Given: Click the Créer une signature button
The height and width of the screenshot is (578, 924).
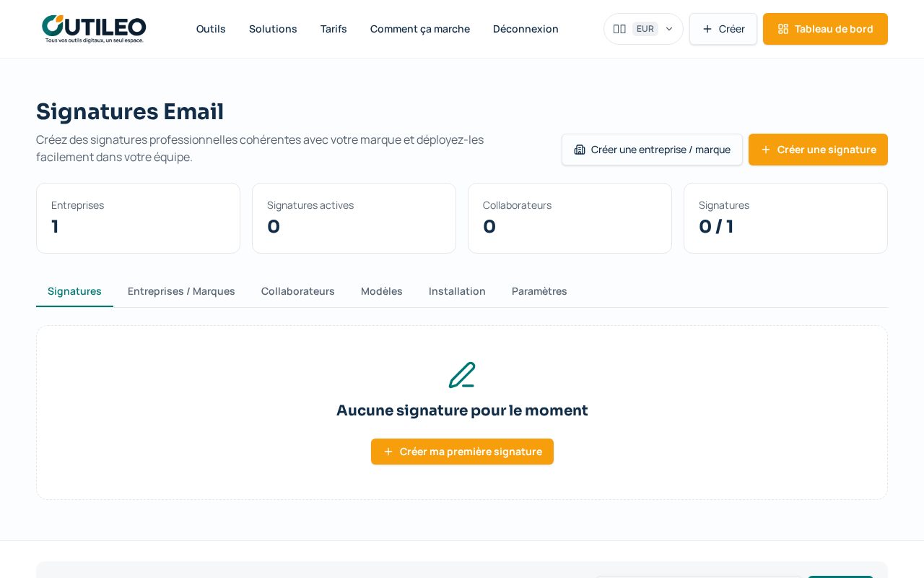Looking at the screenshot, I should pos(818,150).
